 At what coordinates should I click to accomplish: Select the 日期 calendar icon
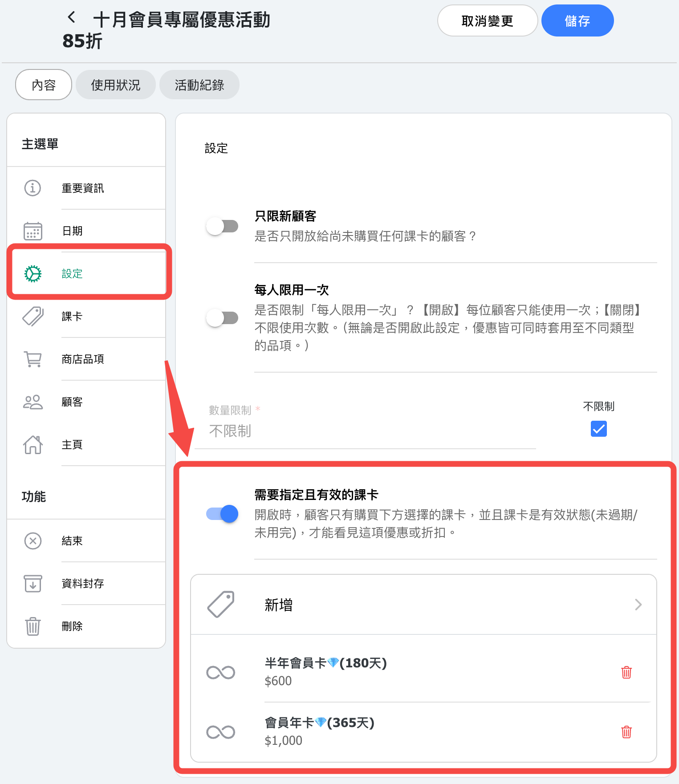coord(33,231)
